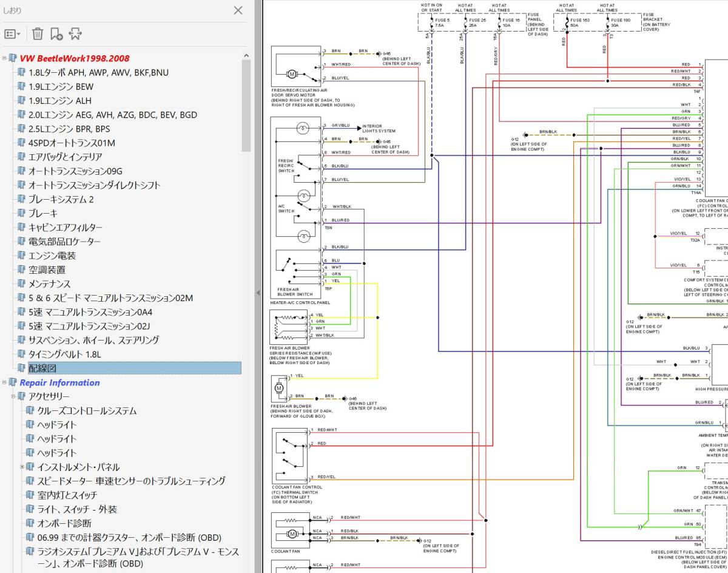Click bookmark icon beside 配線図
Viewport: 728px width, 573px height.
point(22,368)
